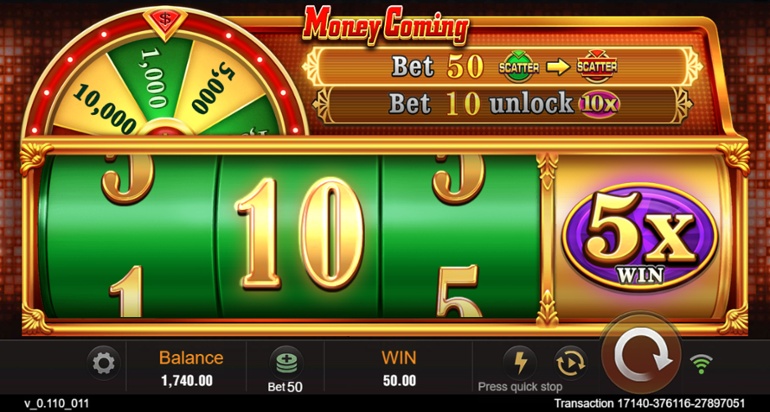Click the purple 5x WIN multiplier
This screenshot has height=412, width=770.
click(x=640, y=237)
